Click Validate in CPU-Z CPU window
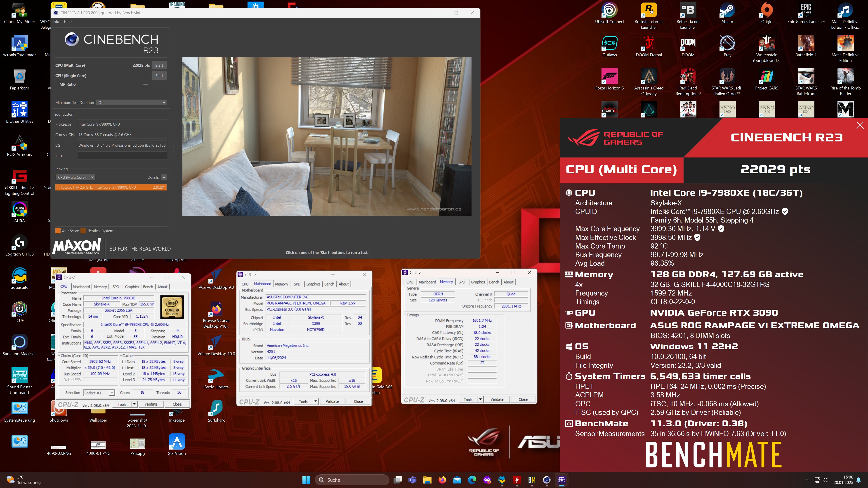 [151, 404]
